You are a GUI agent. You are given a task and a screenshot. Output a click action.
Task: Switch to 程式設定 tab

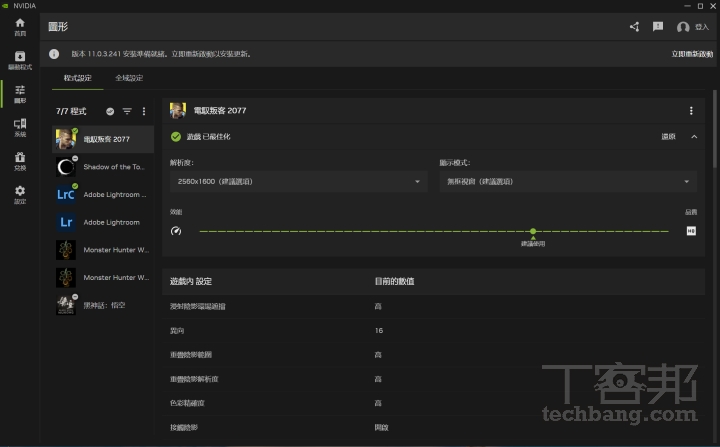78,78
